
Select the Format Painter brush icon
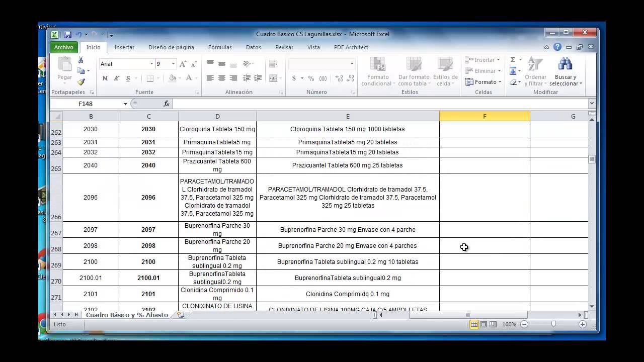click(x=80, y=82)
